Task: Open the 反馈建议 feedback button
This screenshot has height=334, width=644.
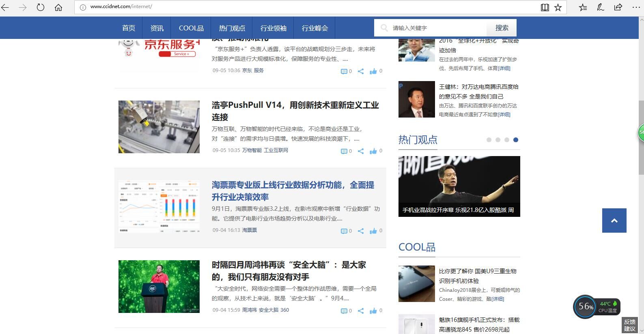Action: pos(629,325)
